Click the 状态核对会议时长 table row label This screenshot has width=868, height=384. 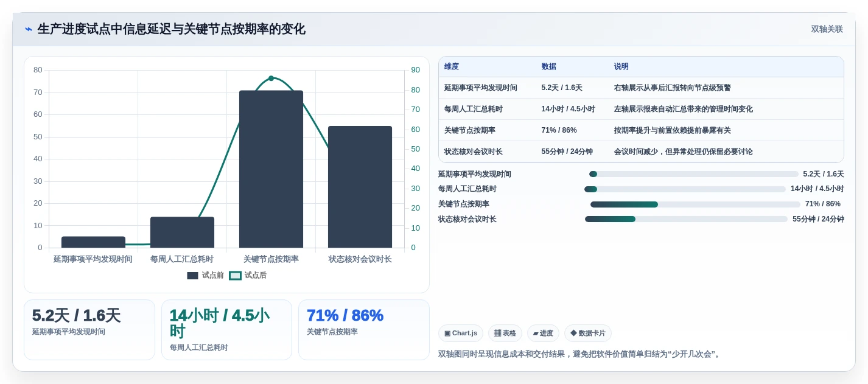(474, 152)
